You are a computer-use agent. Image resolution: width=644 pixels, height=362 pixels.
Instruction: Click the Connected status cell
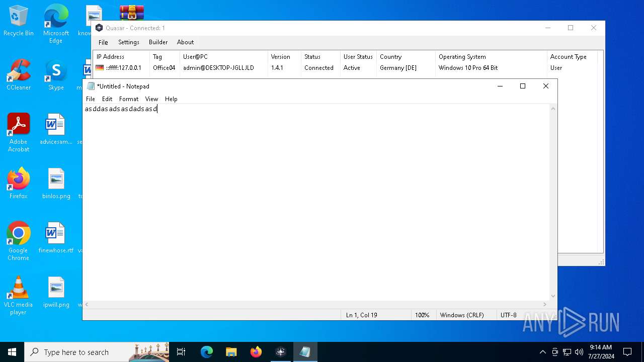tap(319, 68)
